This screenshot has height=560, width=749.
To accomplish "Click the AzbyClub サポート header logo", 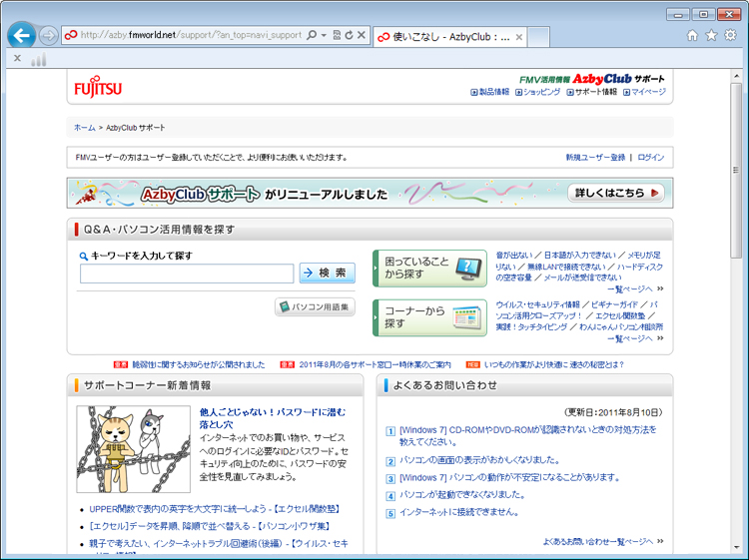I will pos(592,79).
